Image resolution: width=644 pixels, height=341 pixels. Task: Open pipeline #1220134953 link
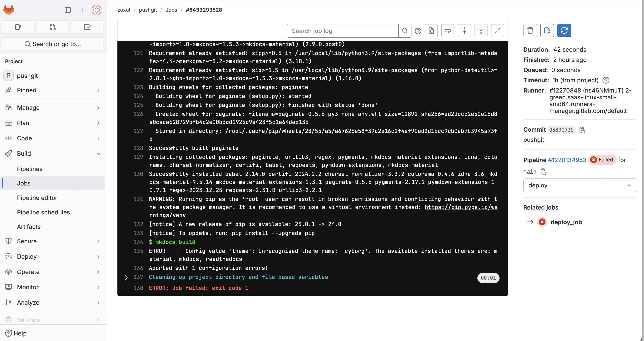pos(567,160)
